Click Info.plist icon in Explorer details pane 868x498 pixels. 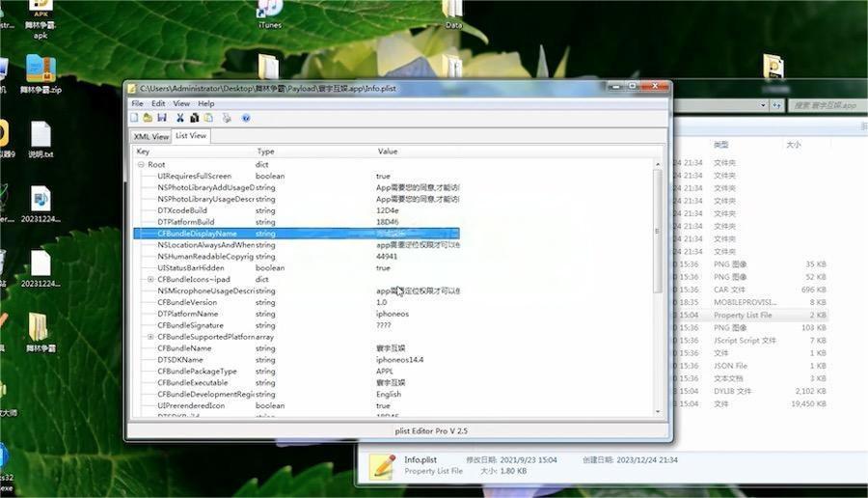[x=383, y=466]
